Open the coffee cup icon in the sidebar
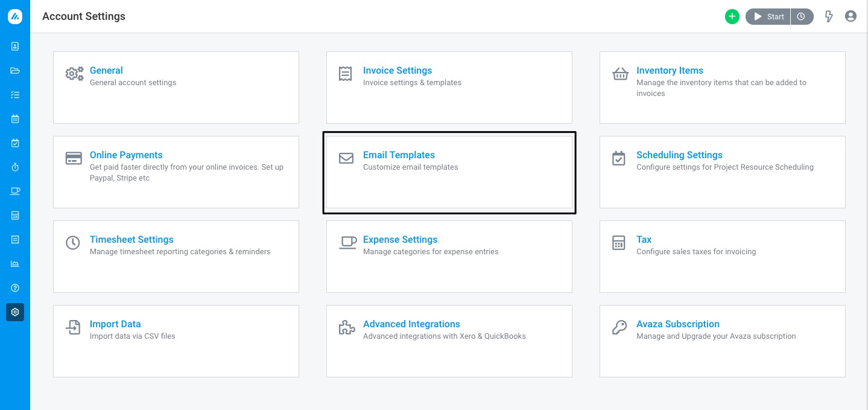 15,191
